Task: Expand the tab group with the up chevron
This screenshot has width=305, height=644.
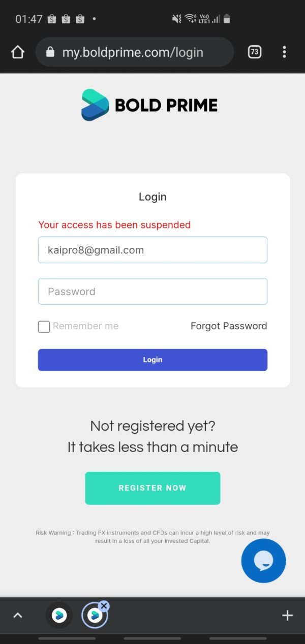Action: [18, 616]
